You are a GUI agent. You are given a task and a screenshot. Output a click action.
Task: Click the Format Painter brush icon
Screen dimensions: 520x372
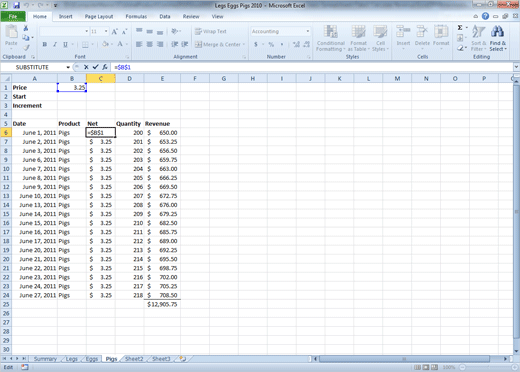(26, 48)
